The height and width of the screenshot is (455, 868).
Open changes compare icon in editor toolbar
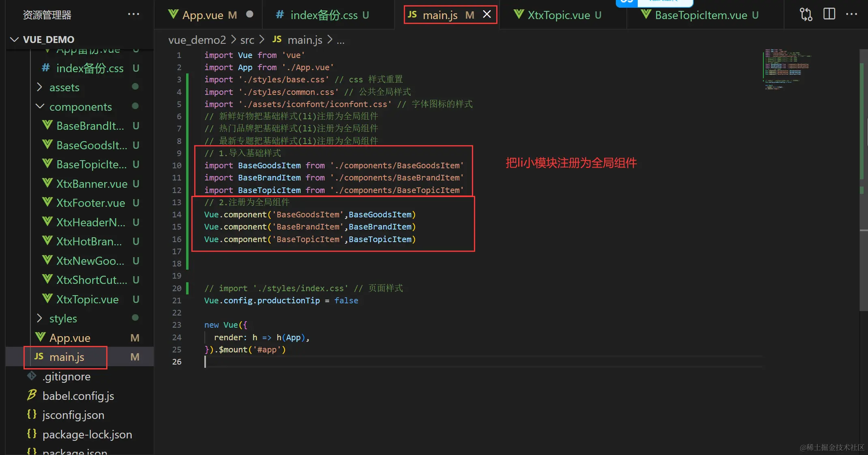[806, 15]
